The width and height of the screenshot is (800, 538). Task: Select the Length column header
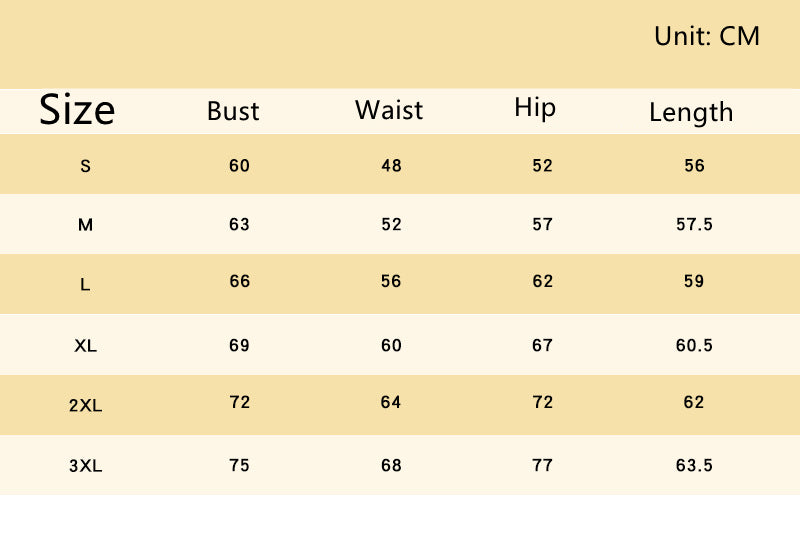(691, 112)
